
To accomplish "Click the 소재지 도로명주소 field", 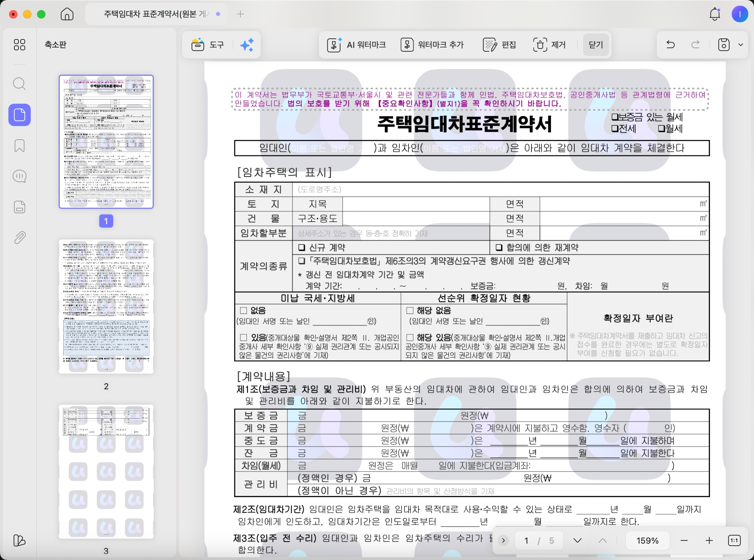I will pos(501,190).
